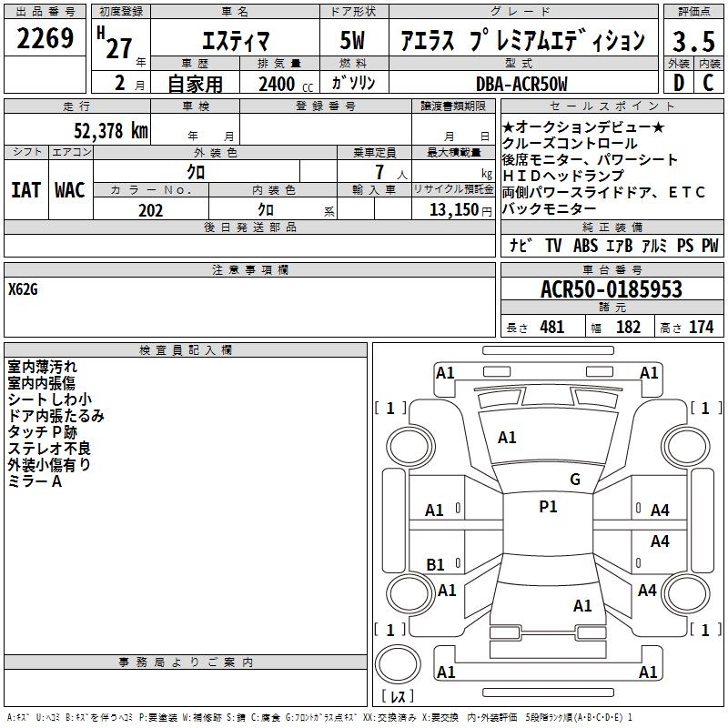Select the grade アエラス プレミアムエディション

click(522, 40)
